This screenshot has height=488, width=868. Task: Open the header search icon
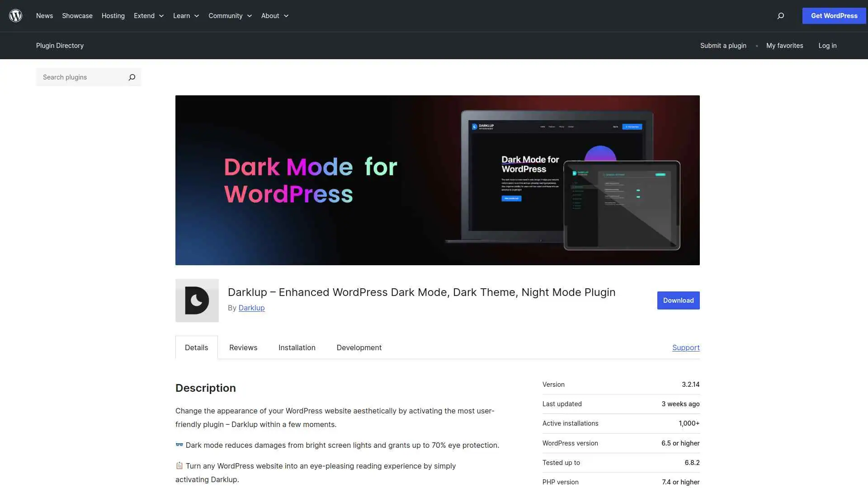(x=780, y=16)
